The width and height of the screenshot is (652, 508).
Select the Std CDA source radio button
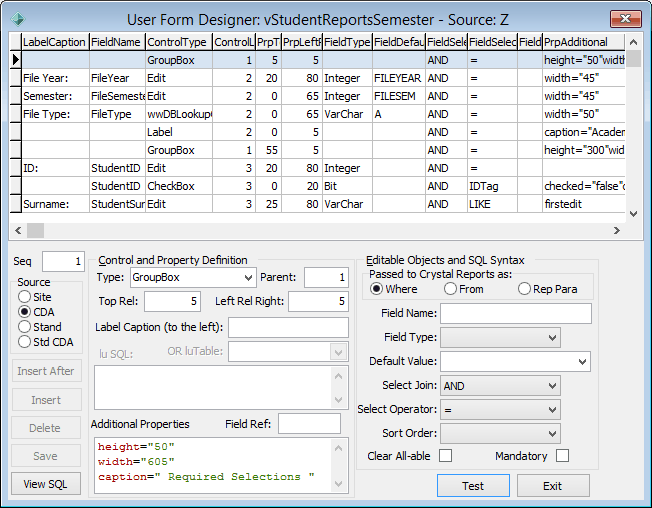[x=25, y=342]
